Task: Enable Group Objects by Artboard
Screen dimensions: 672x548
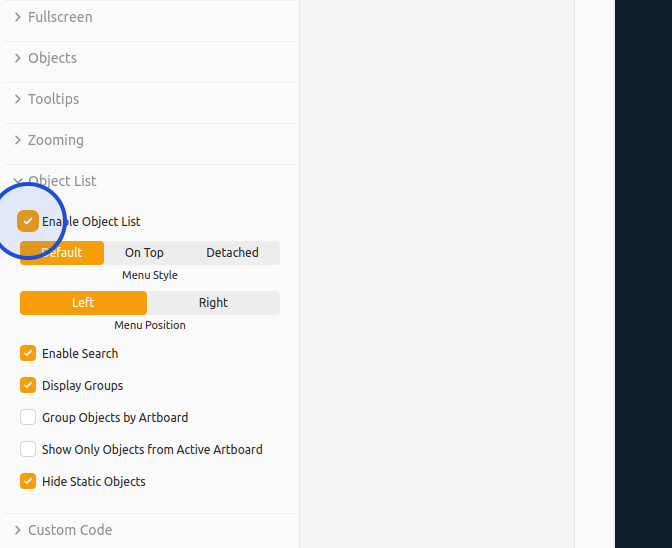Action: [x=28, y=417]
